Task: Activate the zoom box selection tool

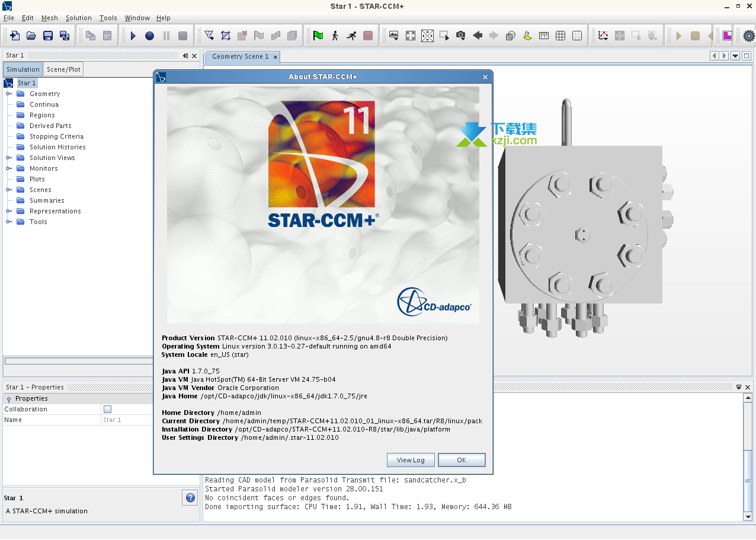Action: pos(444,36)
